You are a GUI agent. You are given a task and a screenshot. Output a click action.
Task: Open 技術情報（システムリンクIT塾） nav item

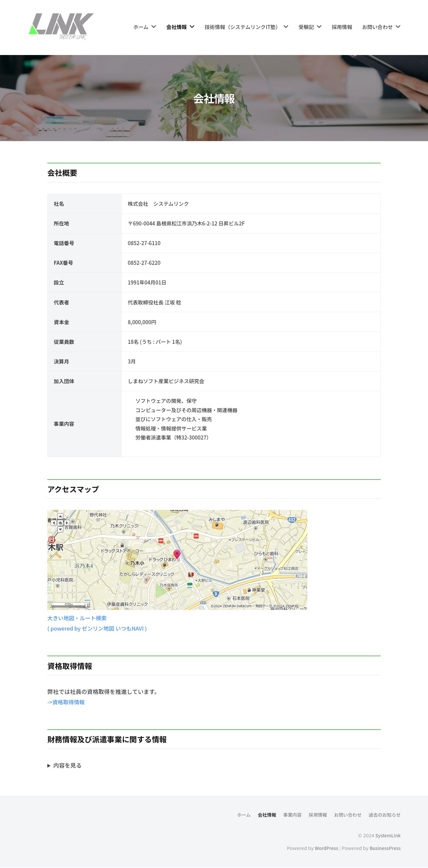(x=242, y=27)
